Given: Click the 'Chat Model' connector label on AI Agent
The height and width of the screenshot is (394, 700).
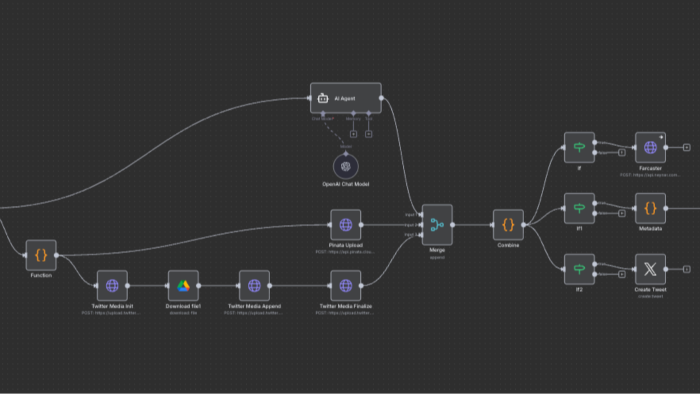Looking at the screenshot, I should pyautogui.click(x=323, y=119).
